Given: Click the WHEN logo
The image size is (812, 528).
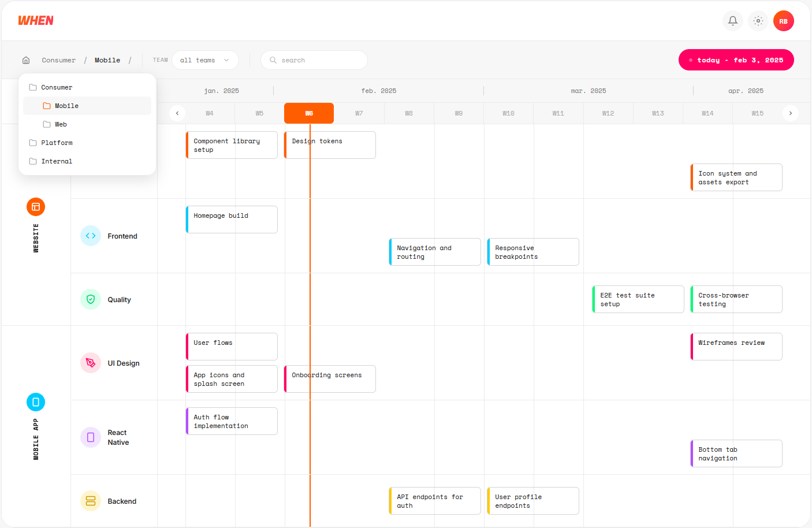Looking at the screenshot, I should tap(36, 20).
